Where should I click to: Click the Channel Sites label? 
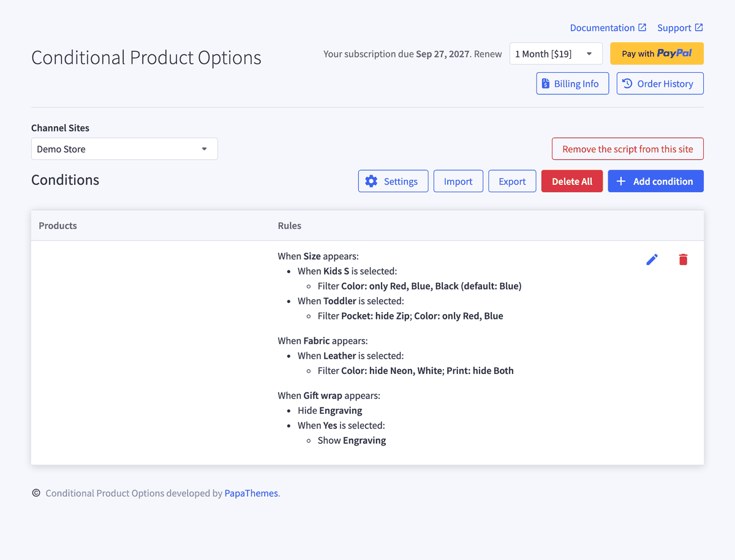coord(60,128)
